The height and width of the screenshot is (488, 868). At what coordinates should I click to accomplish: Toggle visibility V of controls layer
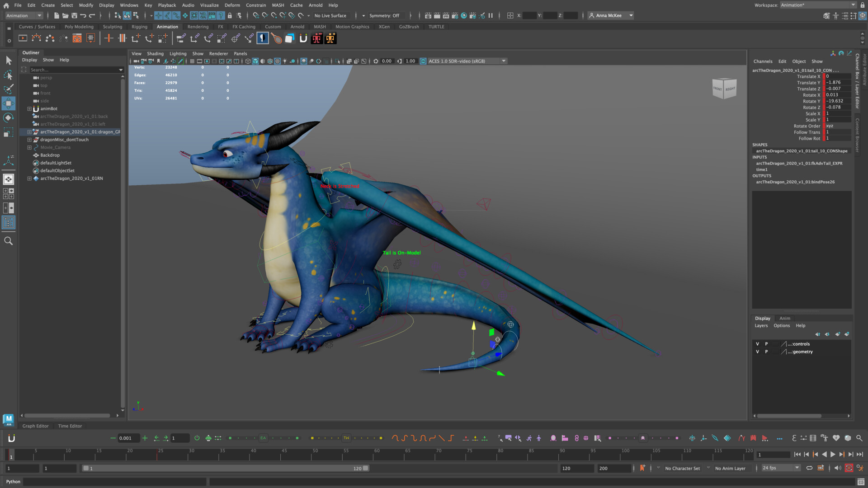point(757,344)
